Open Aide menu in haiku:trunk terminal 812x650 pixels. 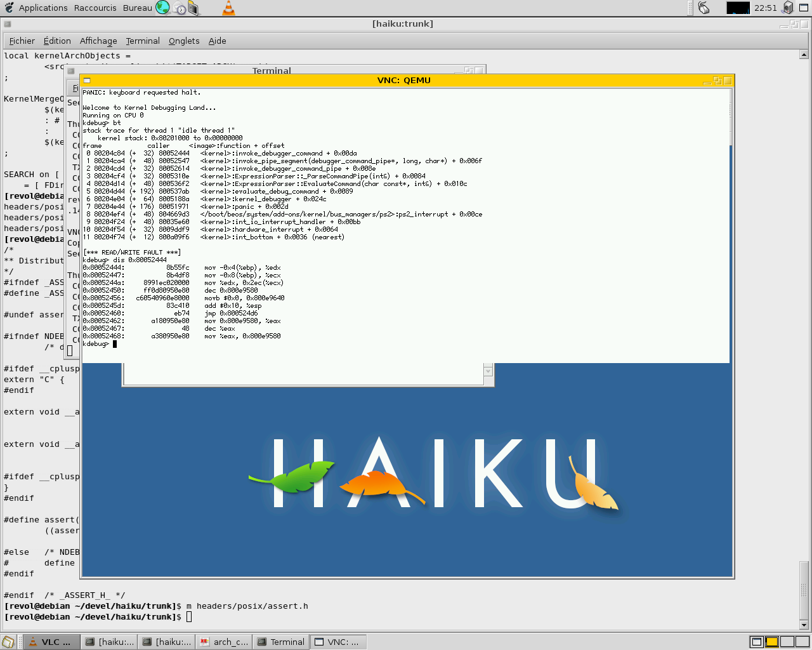pos(218,41)
